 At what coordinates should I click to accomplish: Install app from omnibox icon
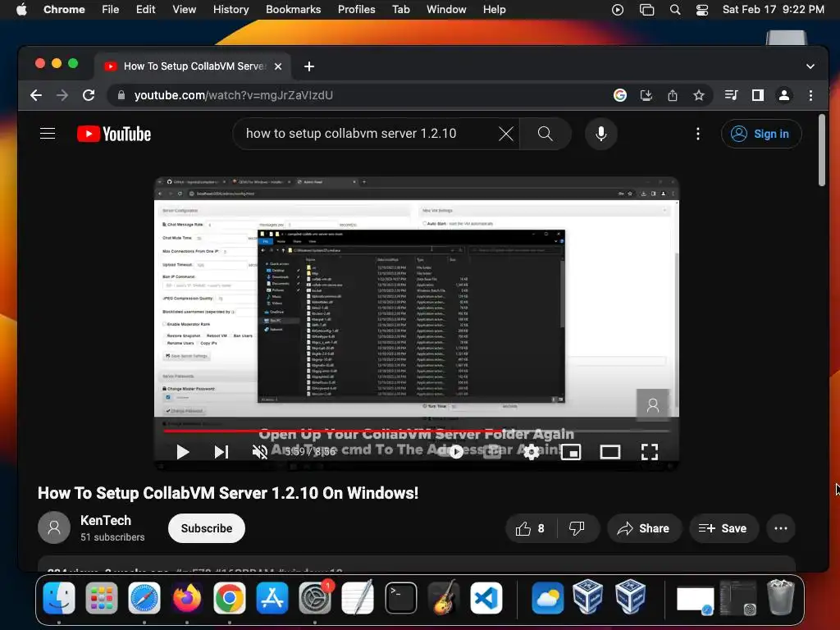coord(646,95)
